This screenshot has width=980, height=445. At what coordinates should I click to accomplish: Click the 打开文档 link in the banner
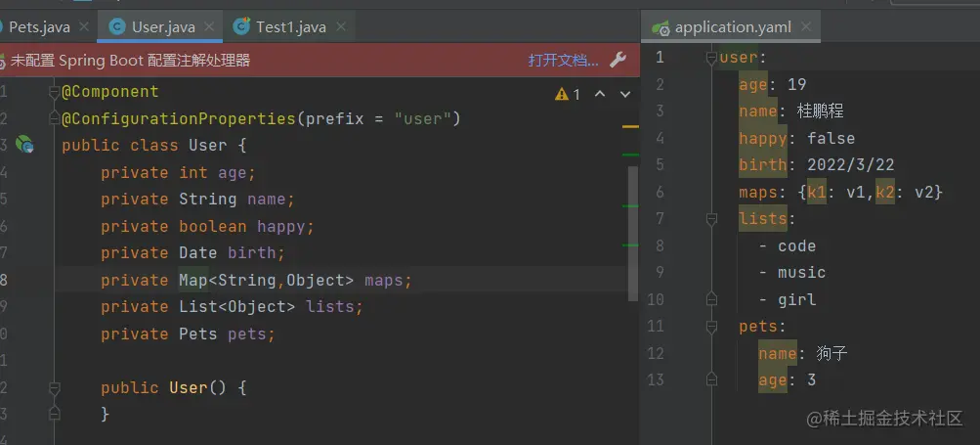click(563, 61)
